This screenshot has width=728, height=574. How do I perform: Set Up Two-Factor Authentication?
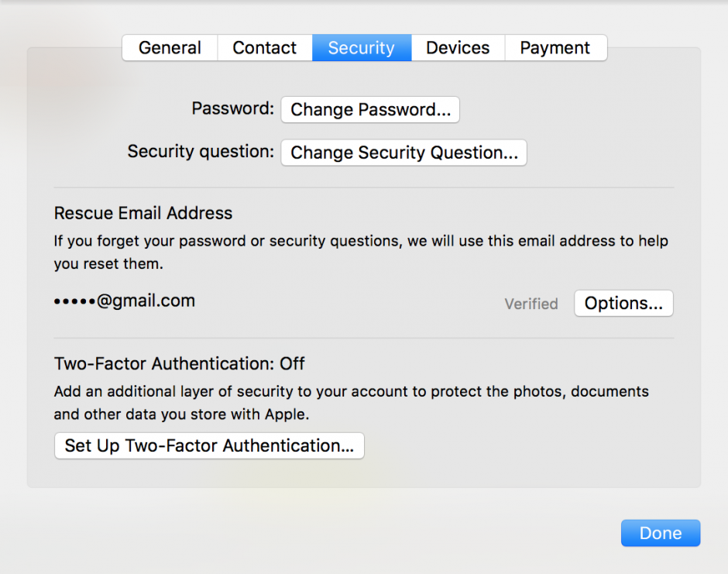tap(208, 445)
